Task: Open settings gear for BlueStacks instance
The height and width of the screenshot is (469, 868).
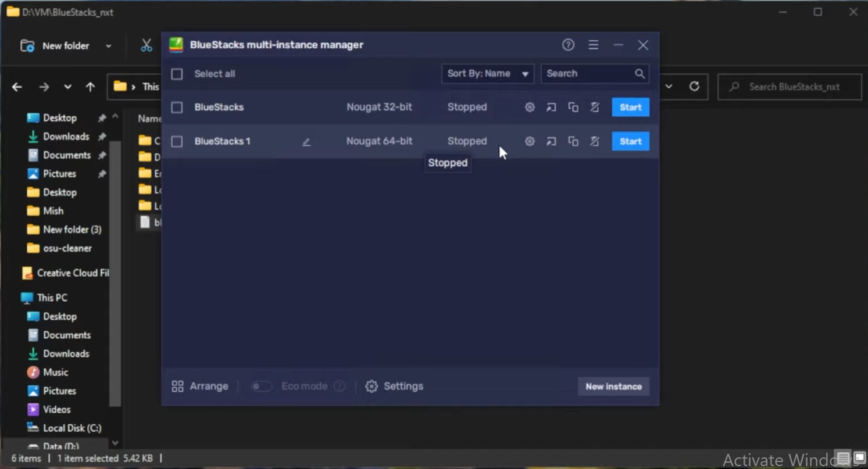Action: 530,108
